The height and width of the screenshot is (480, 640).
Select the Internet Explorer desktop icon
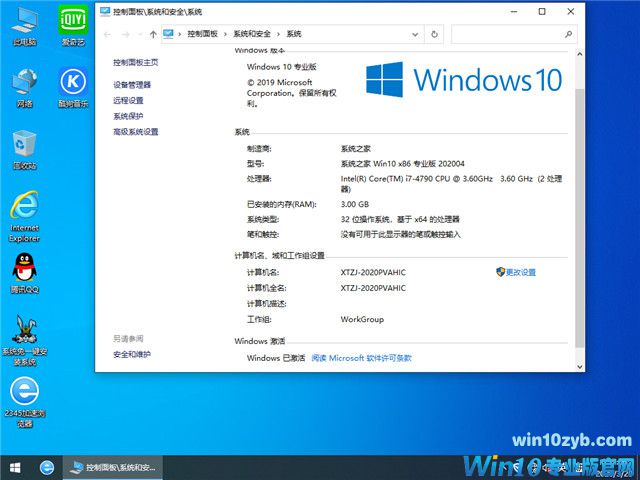(24, 216)
